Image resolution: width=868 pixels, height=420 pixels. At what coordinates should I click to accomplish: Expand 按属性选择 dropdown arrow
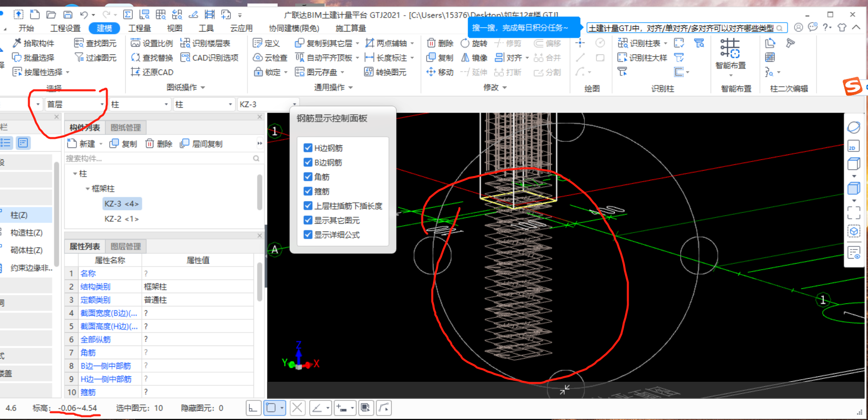tap(67, 72)
